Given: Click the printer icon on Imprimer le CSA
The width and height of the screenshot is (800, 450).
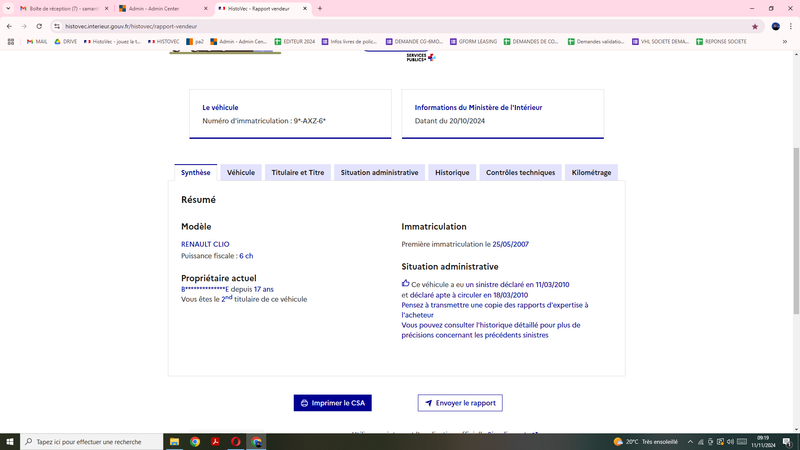Looking at the screenshot, I should (x=305, y=403).
